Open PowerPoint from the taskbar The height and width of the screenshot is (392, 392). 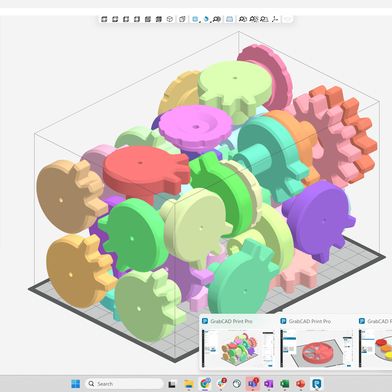300,384
